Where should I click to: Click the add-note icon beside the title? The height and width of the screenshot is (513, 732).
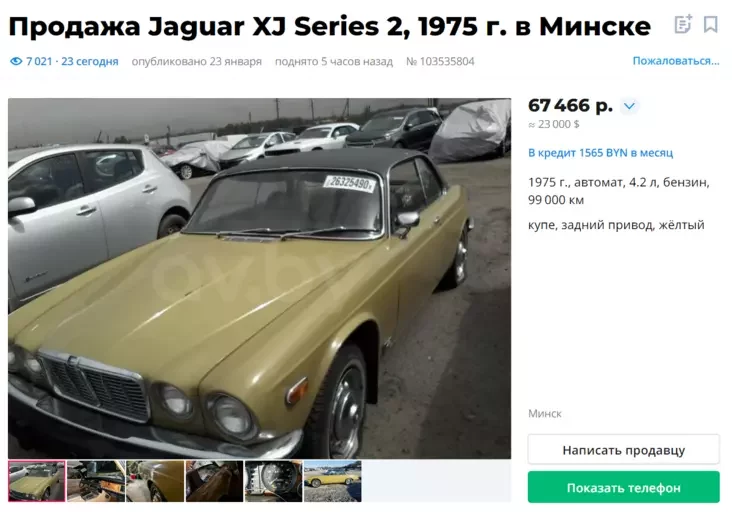pyautogui.click(x=683, y=24)
